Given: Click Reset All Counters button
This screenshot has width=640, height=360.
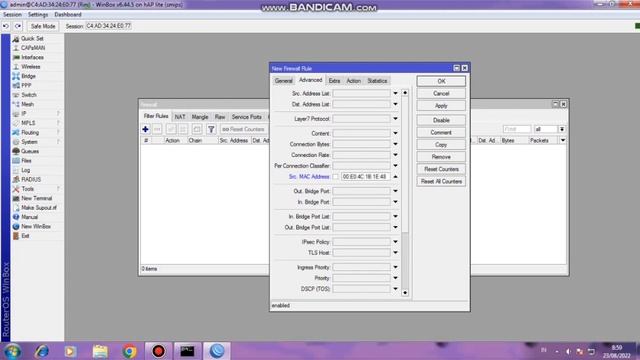Looking at the screenshot, I should [x=441, y=181].
